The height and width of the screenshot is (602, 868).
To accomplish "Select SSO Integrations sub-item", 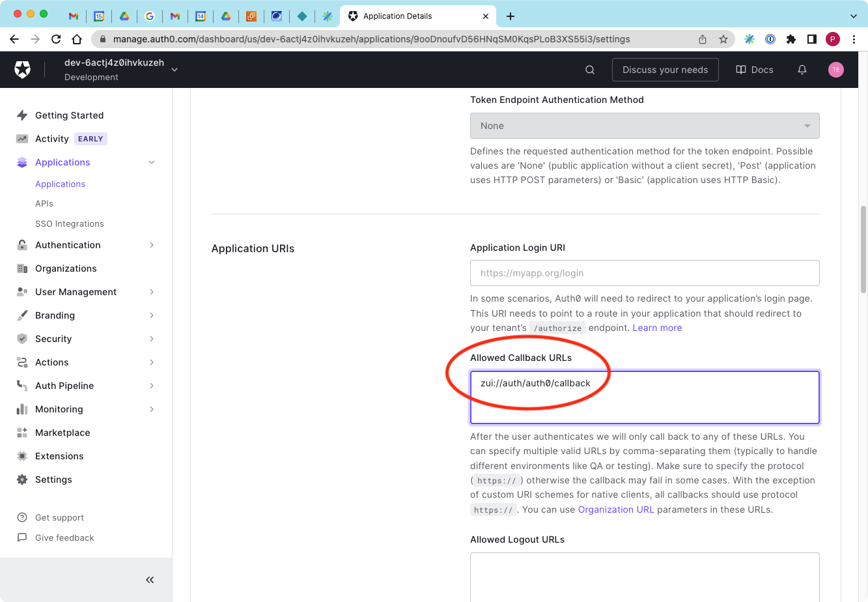I will click(x=70, y=223).
